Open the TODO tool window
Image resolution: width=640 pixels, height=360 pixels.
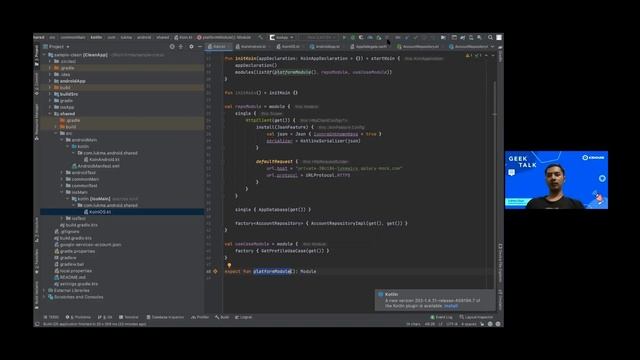pyautogui.click(x=51, y=317)
